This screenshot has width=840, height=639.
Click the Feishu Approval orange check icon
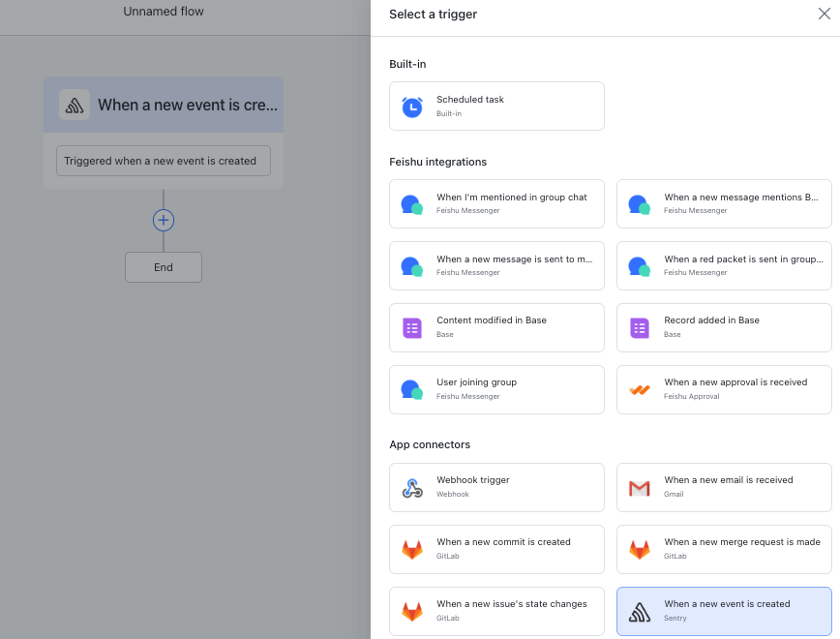[639, 390]
